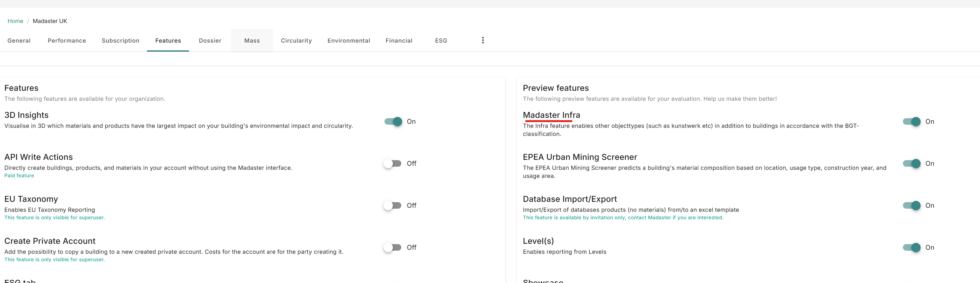Viewport: 980px width, 283px height.
Task: Open the Dossier tab
Action: pos(210,40)
